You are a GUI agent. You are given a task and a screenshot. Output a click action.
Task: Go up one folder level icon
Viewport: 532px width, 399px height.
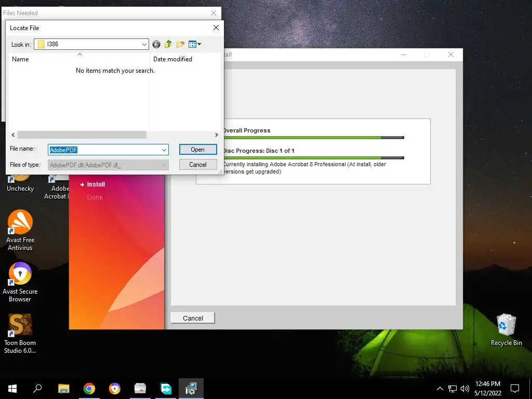[168, 44]
